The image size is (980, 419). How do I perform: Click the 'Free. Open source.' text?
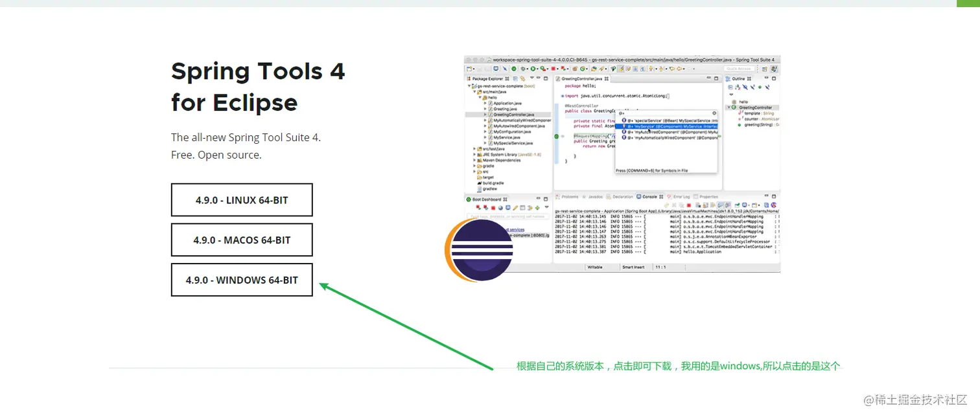point(216,155)
